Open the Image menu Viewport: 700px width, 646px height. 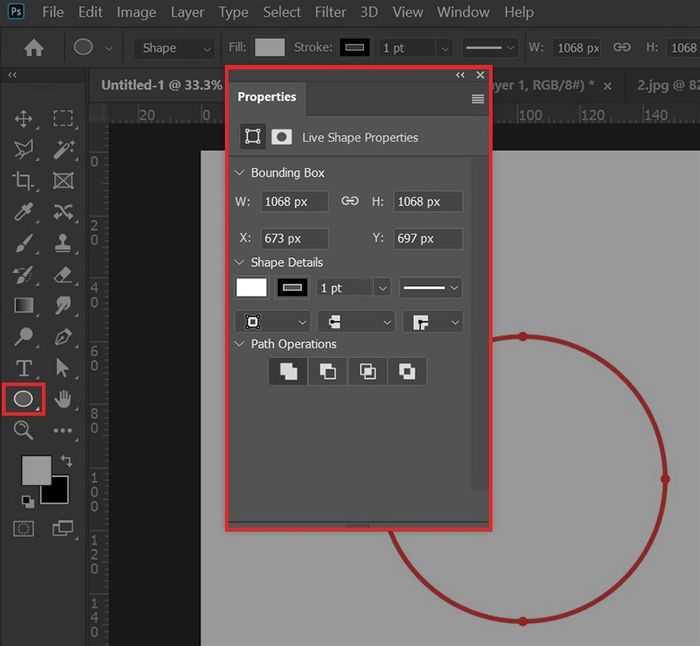(136, 12)
